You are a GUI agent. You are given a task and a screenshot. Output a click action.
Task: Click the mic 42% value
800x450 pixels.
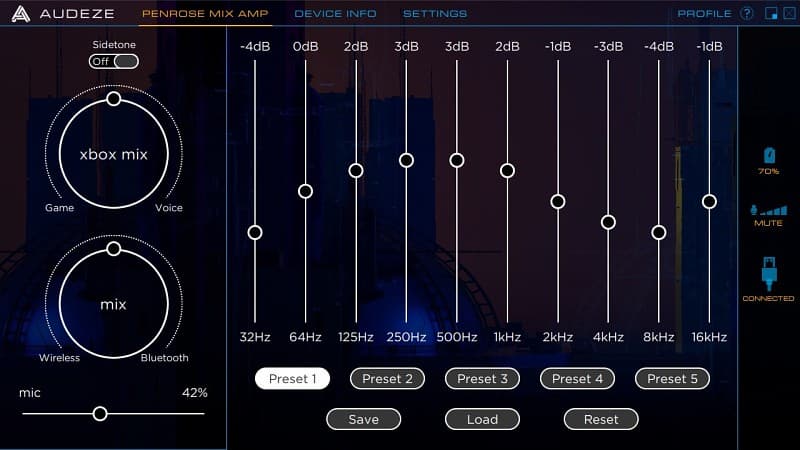click(x=195, y=393)
